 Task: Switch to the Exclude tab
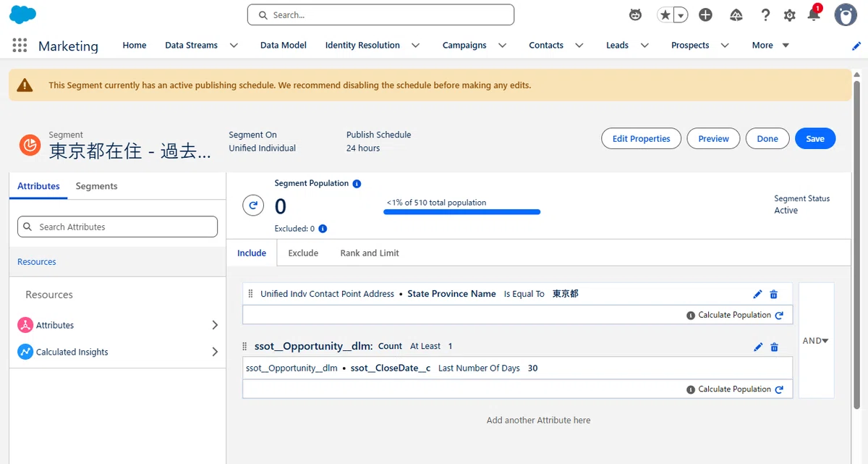(x=303, y=253)
